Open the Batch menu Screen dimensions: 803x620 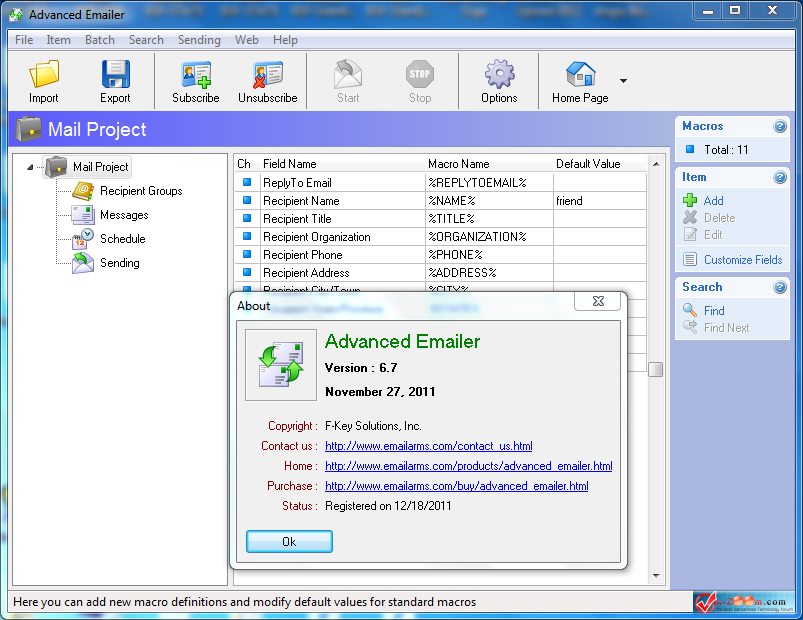tap(100, 40)
